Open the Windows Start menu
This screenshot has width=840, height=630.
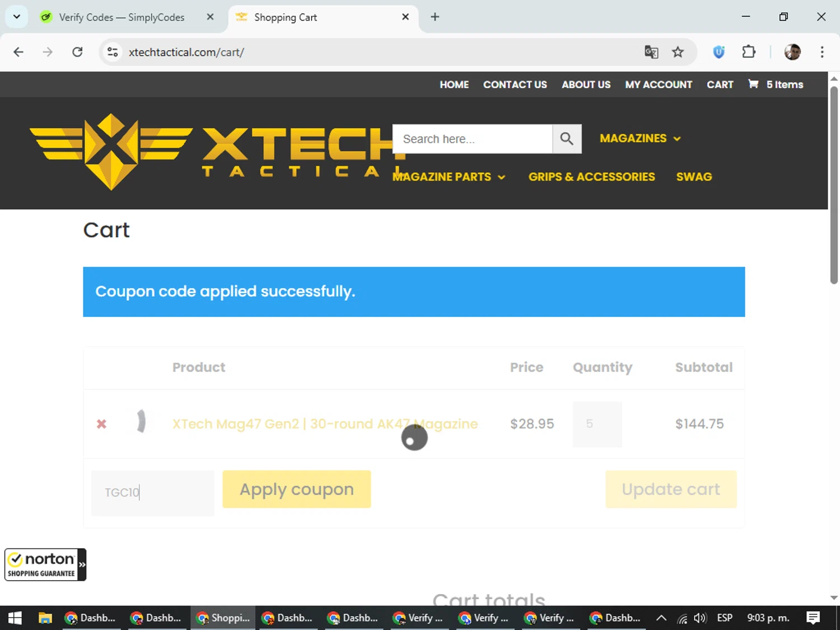pos(15,618)
